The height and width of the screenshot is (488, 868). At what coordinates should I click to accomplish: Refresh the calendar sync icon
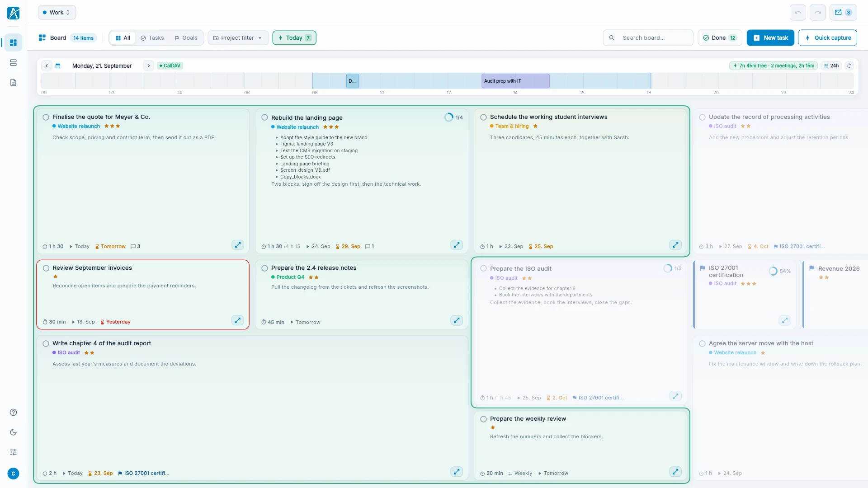click(x=849, y=66)
